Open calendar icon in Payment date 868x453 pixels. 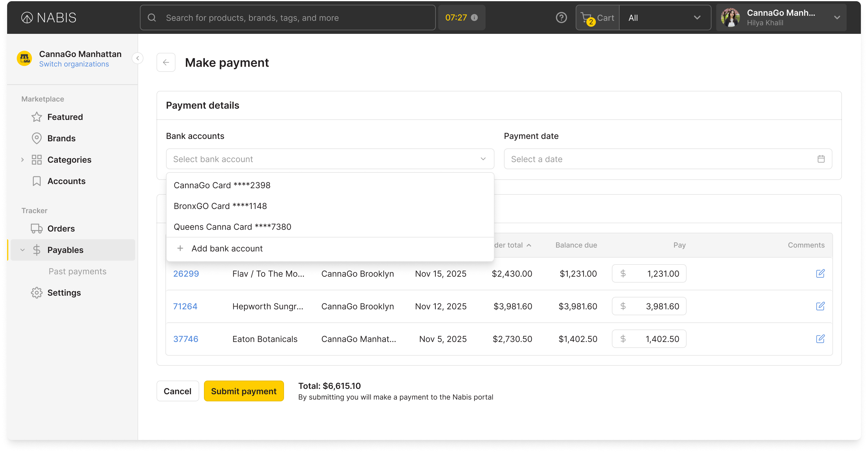click(x=821, y=159)
